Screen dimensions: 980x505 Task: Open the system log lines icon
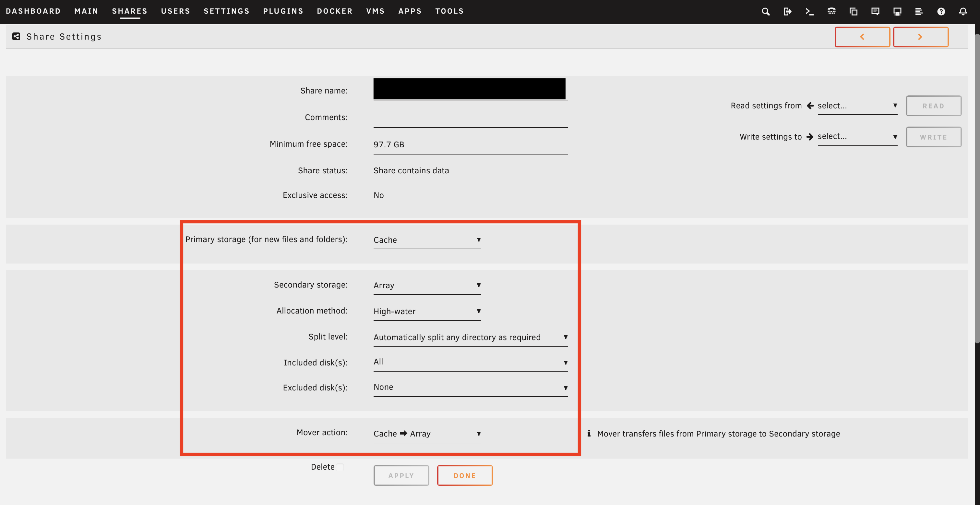919,11
